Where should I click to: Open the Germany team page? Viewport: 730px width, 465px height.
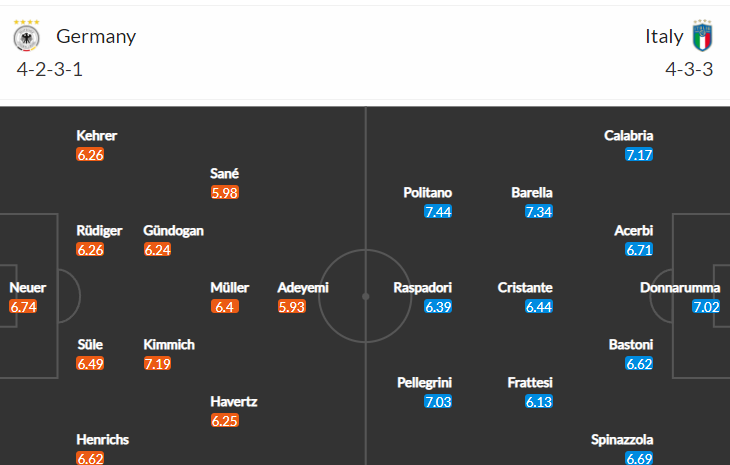pyautogui.click(x=96, y=36)
